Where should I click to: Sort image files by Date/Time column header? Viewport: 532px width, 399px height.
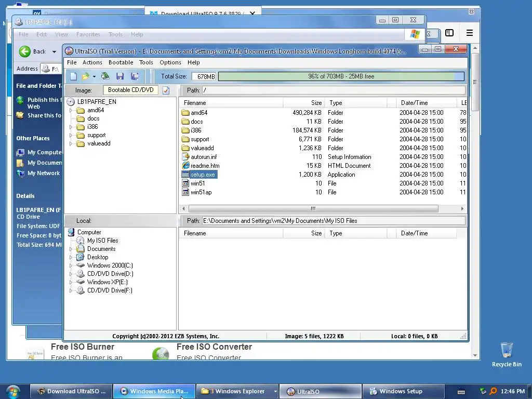(426, 103)
